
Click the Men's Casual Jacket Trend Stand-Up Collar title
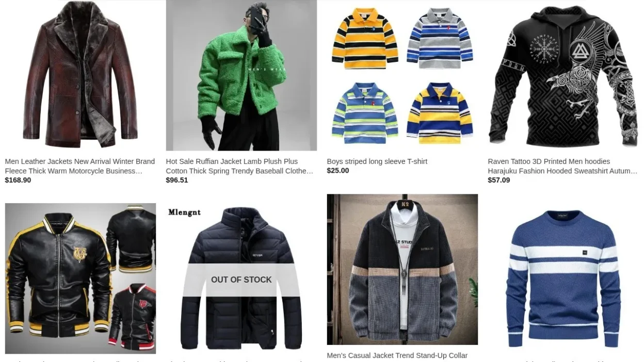[x=397, y=355]
